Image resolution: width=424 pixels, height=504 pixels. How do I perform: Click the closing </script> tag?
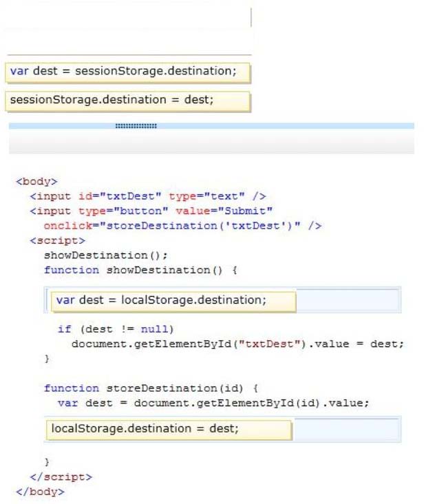61,476
